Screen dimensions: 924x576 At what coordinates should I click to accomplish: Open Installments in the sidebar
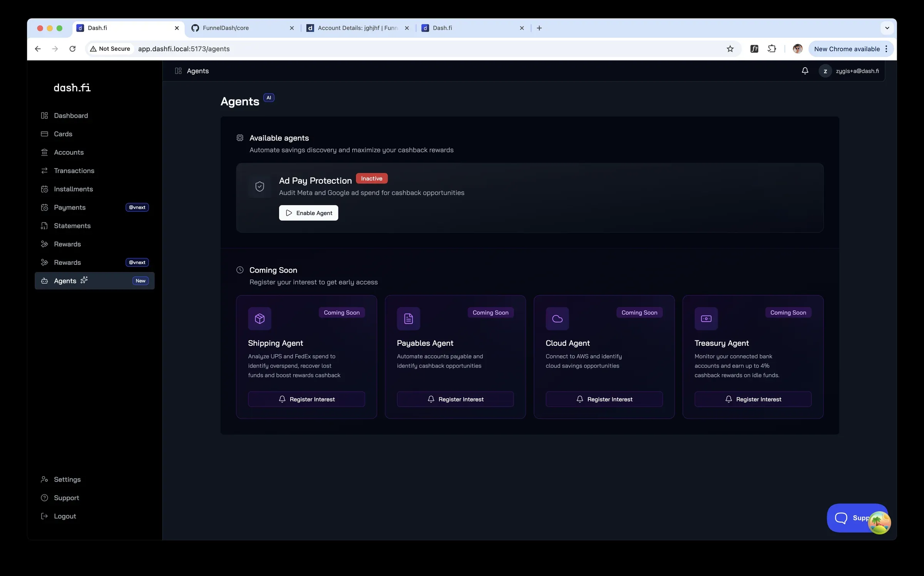pyautogui.click(x=94, y=189)
